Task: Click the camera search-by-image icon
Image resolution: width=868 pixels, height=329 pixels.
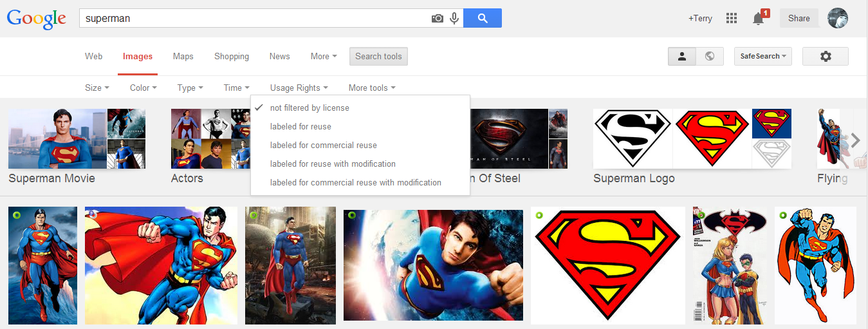Action: pyautogui.click(x=438, y=19)
